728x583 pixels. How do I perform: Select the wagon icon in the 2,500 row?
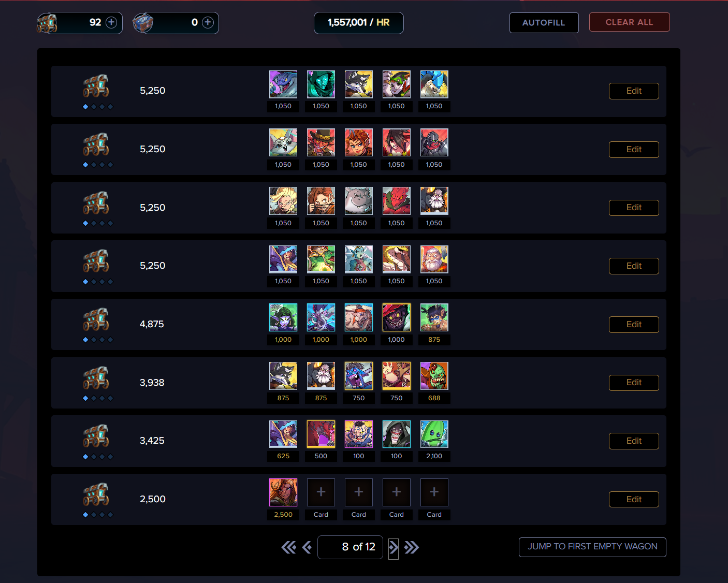click(x=96, y=494)
